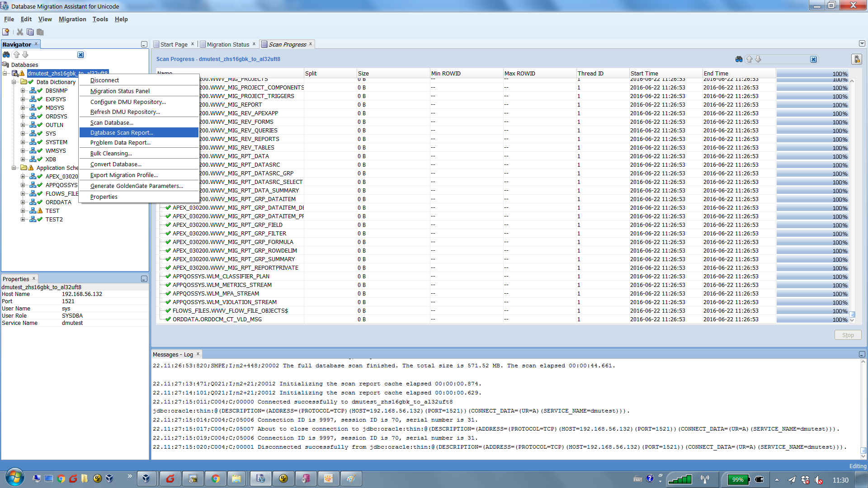Minimize the Navigator panel
868x488 pixels.
click(144, 44)
